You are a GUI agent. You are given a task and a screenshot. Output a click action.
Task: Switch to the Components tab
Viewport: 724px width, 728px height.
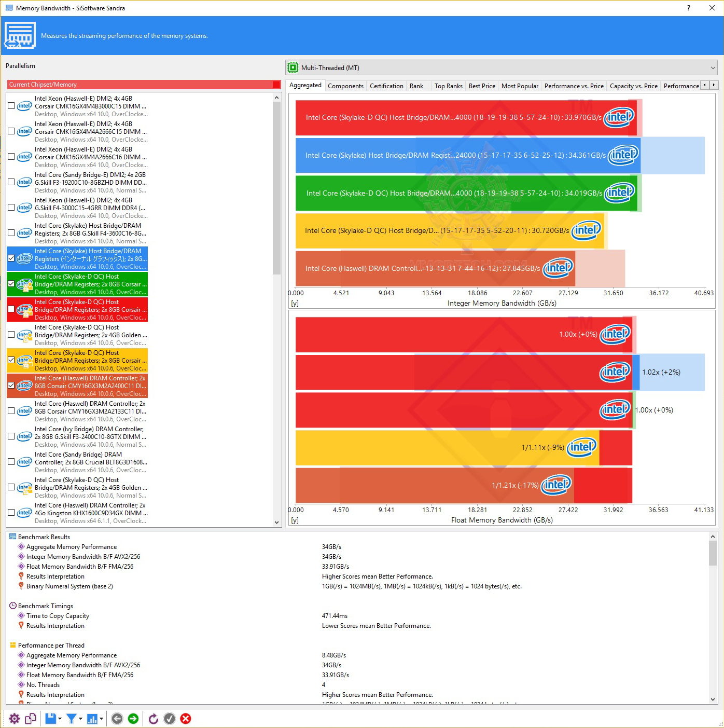(345, 86)
